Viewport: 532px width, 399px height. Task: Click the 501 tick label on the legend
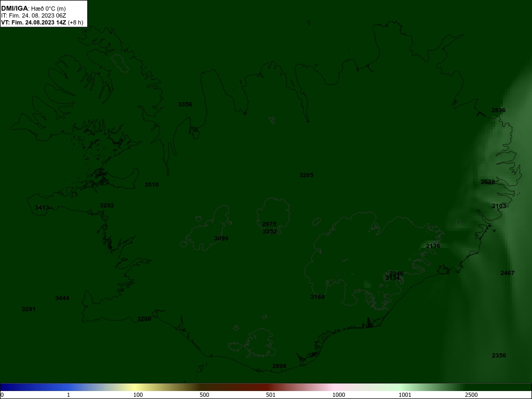[x=271, y=395]
